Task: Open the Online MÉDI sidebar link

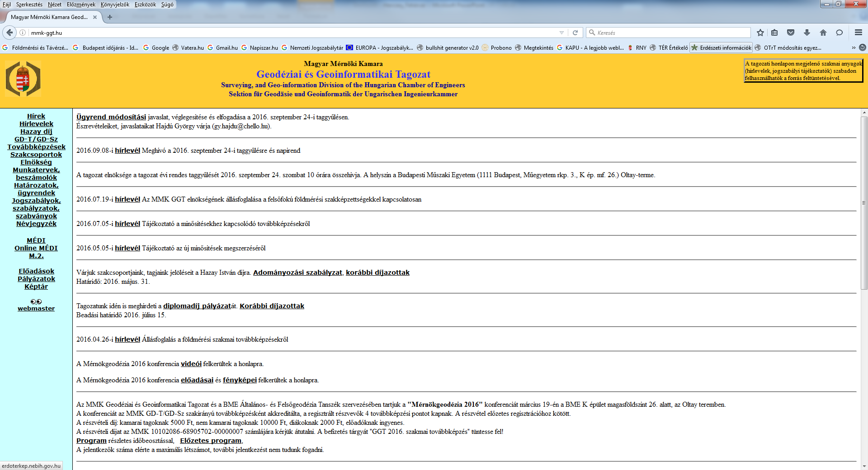Action: tap(36, 248)
